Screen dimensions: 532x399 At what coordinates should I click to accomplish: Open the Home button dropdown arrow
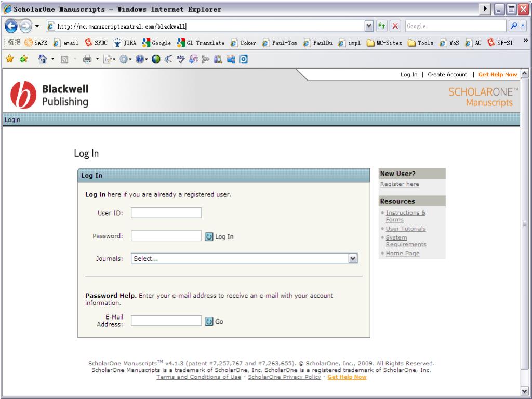[52, 59]
